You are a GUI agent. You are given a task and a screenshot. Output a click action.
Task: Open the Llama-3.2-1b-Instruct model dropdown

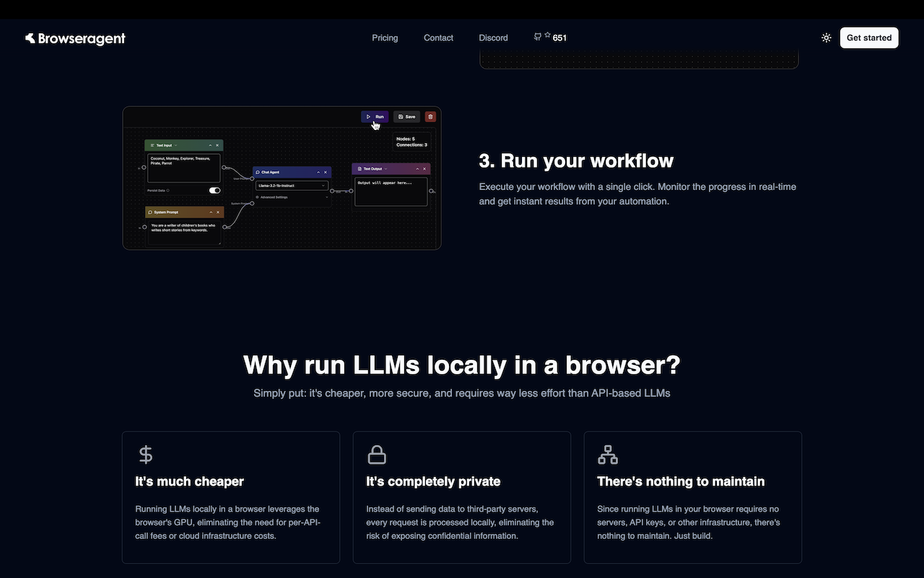point(292,186)
